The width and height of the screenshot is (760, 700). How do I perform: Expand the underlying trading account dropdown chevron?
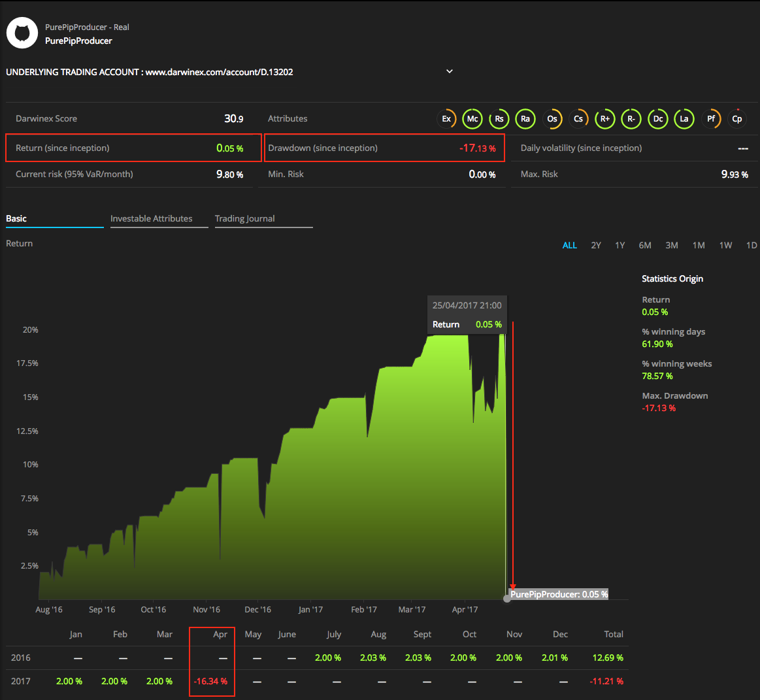(x=450, y=71)
